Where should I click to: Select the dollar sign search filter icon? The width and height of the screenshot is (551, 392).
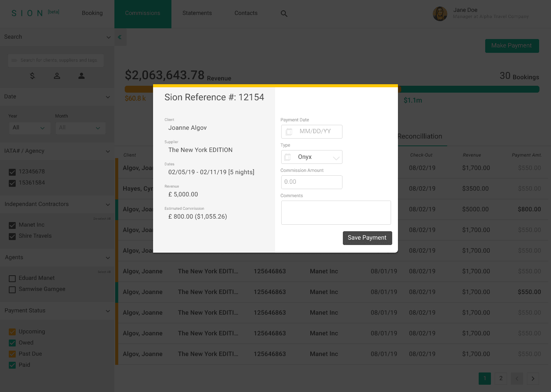tap(33, 76)
